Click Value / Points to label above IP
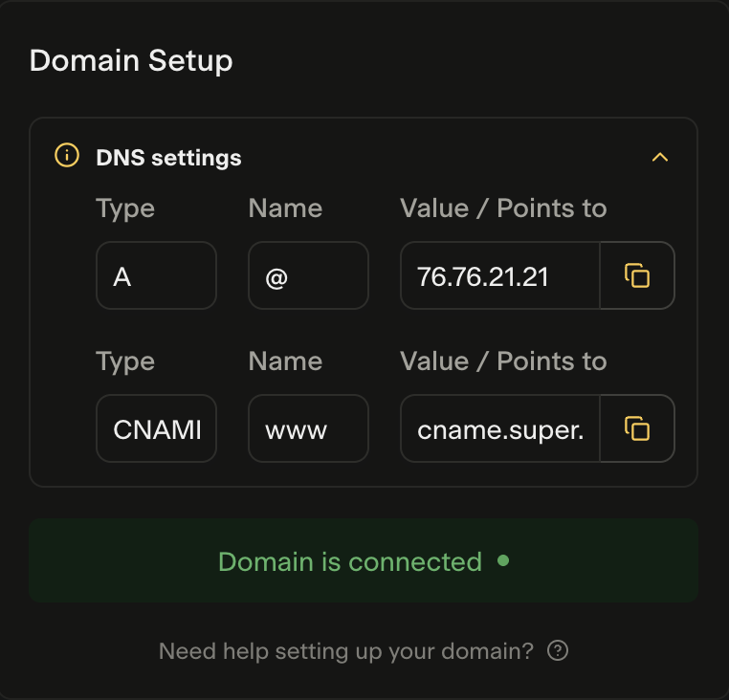This screenshot has width=729, height=700. [x=503, y=208]
